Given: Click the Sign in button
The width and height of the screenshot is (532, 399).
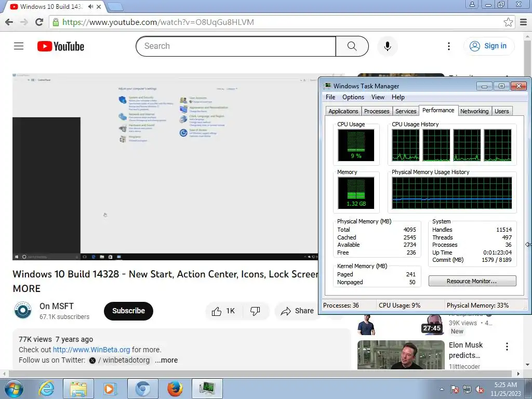Looking at the screenshot, I should click(x=488, y=46).
